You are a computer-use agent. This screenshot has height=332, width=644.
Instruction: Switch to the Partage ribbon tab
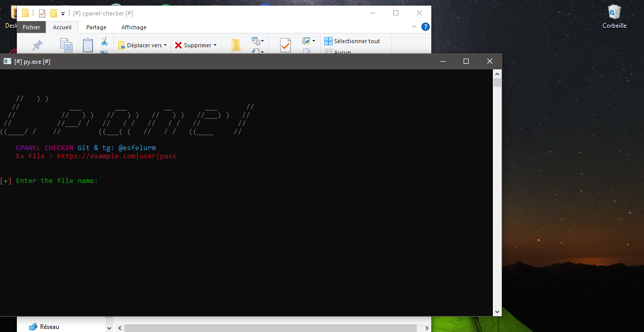(96, 27)
